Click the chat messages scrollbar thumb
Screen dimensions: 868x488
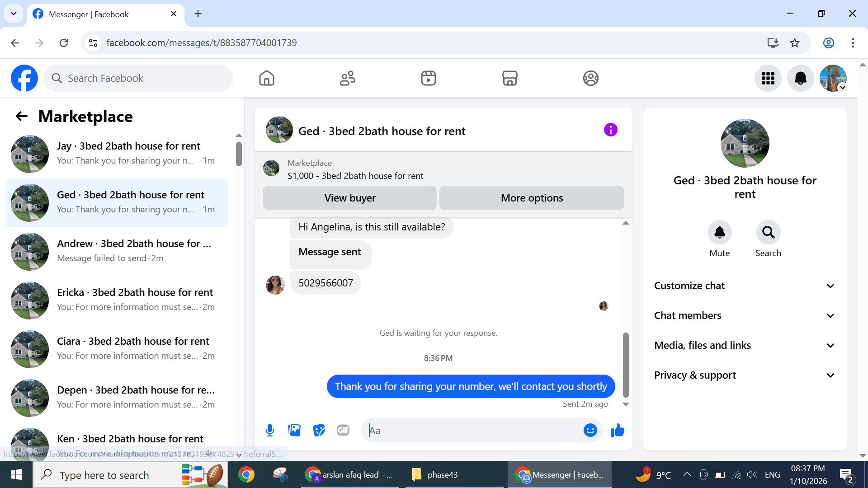click(x=626, y=364)
